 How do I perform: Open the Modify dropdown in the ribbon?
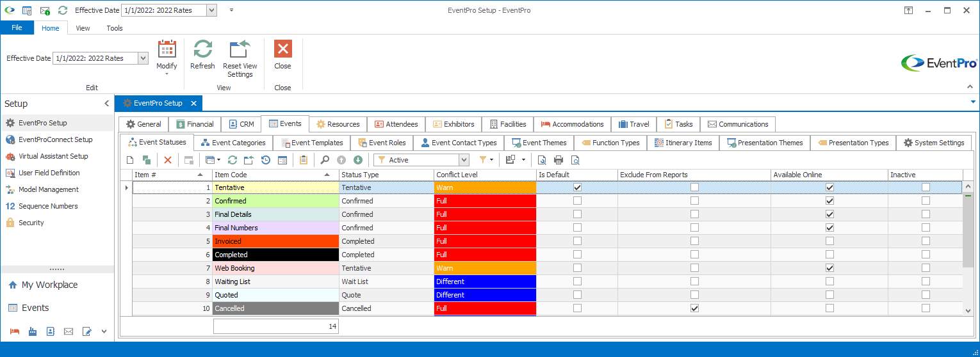click(x=167, y=59)
